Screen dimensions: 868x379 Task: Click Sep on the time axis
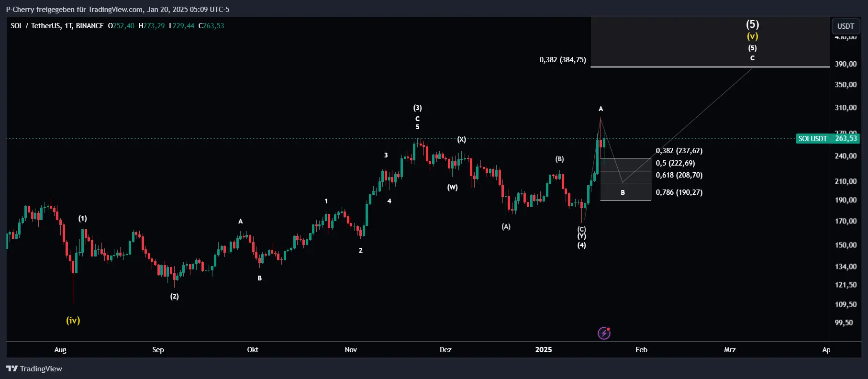click(x=158, y=350)
